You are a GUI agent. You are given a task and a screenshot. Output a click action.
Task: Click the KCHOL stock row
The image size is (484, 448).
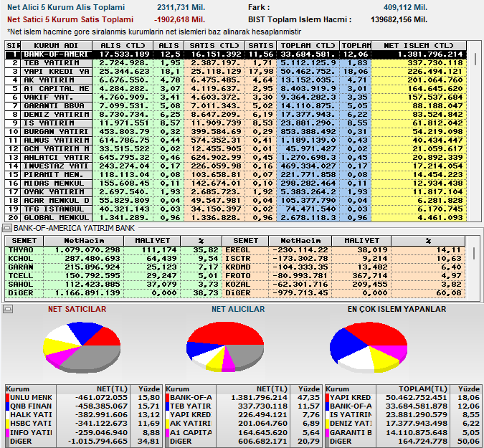[x=113, y=259]
